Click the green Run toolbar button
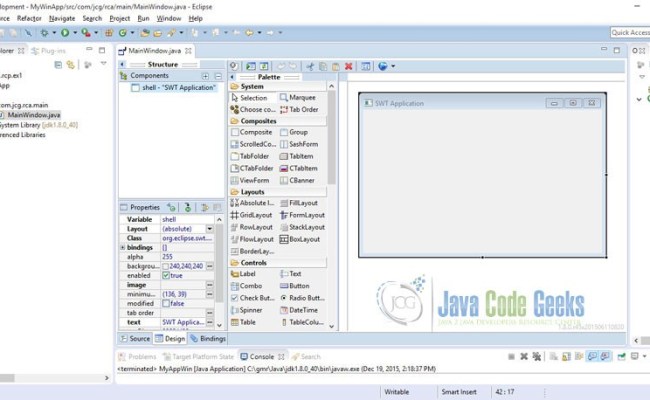The height and width of the screenshot is (400, 650). point(65,32)
